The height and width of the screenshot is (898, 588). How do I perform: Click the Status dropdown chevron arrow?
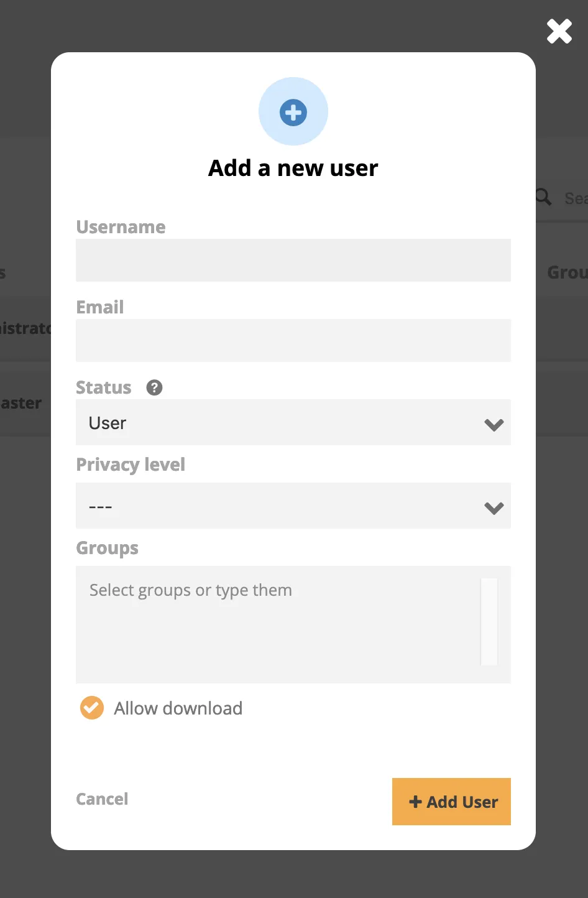coord(494,424)
